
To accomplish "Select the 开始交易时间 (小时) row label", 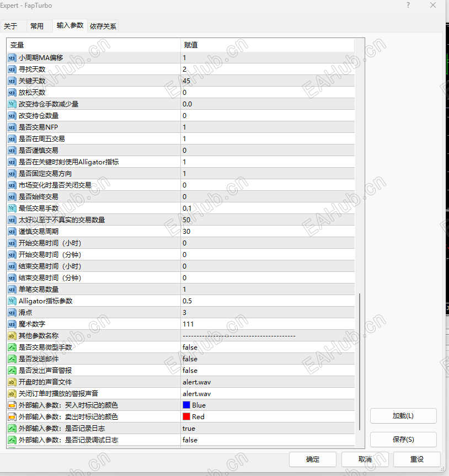I will click(50, 243).
